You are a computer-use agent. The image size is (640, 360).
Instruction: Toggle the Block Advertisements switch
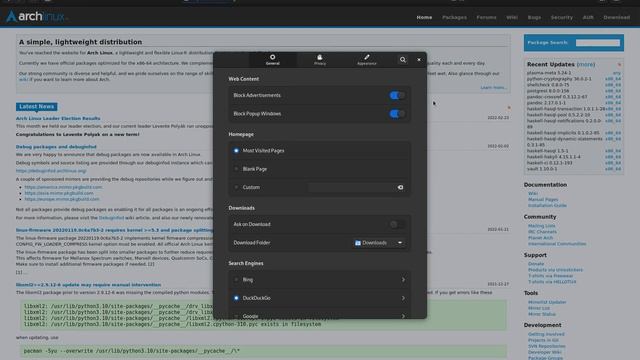[x=397, y=96]
